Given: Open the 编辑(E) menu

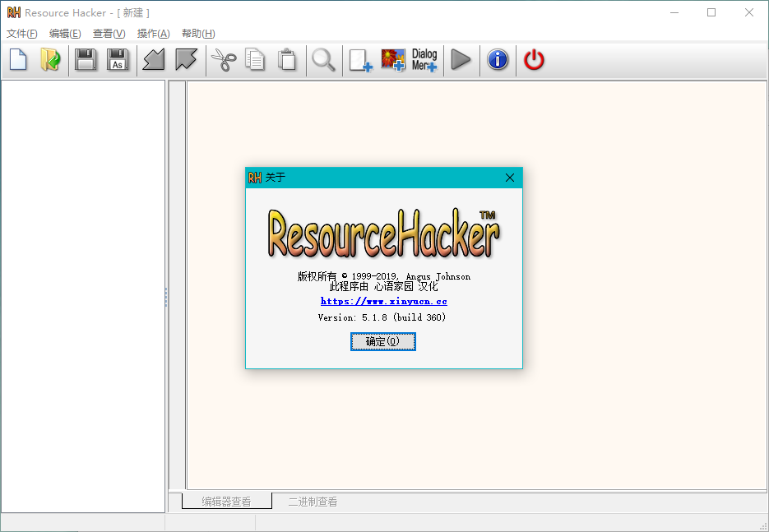Looking at the screenshot, I should tap(65, 34).
